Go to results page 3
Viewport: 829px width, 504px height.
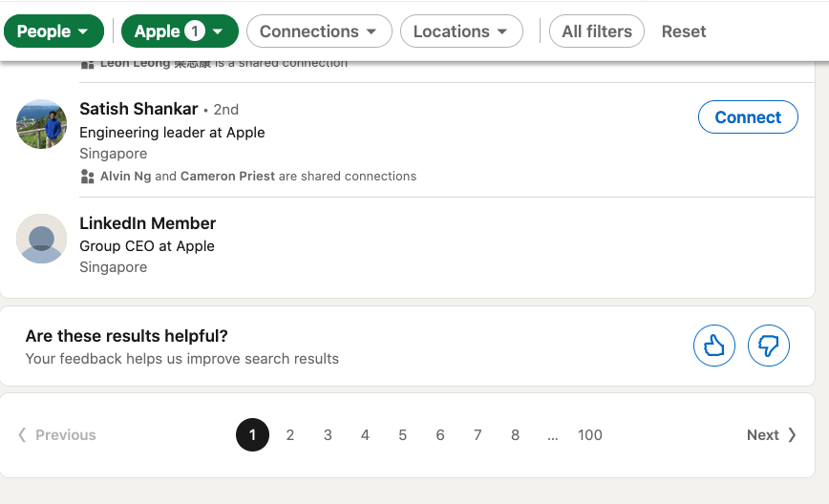(328, 434)
